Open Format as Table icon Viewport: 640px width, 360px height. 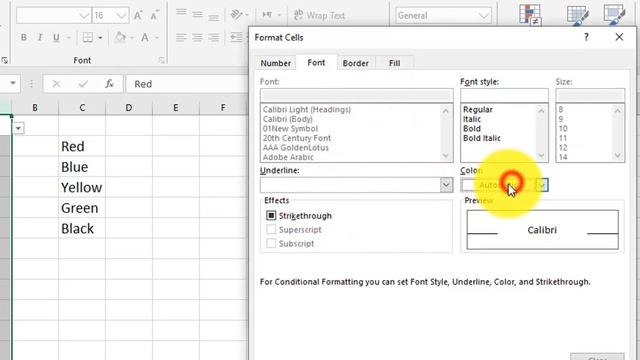578,15
